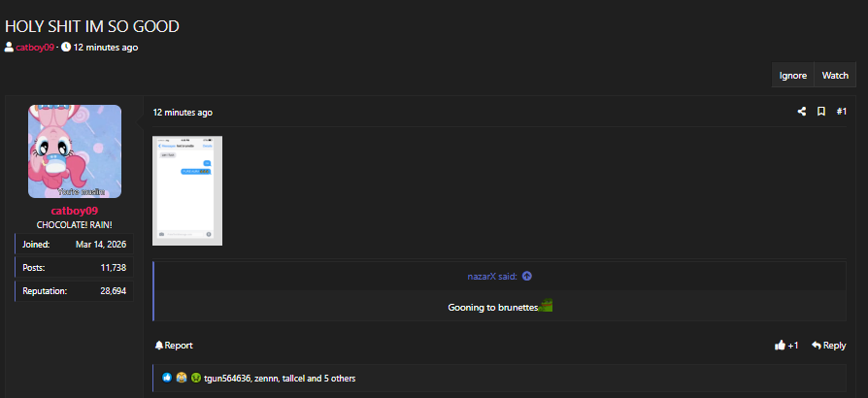This screenshot has width=868, height=398.
Task: Open the 'zennn' reactor name
Action: pyautogui.click(x=266, y=379)
